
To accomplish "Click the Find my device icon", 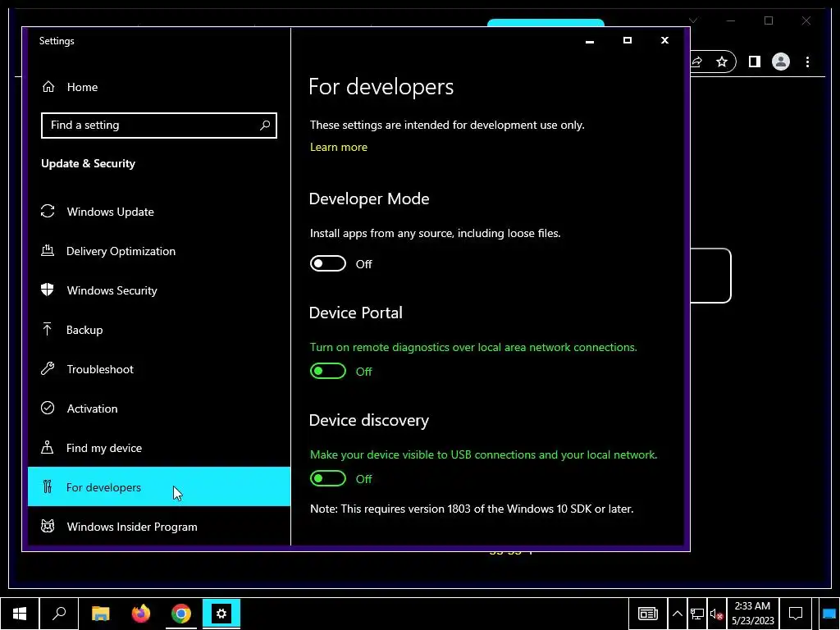I will pyautogui.click(x=48, y=447).
